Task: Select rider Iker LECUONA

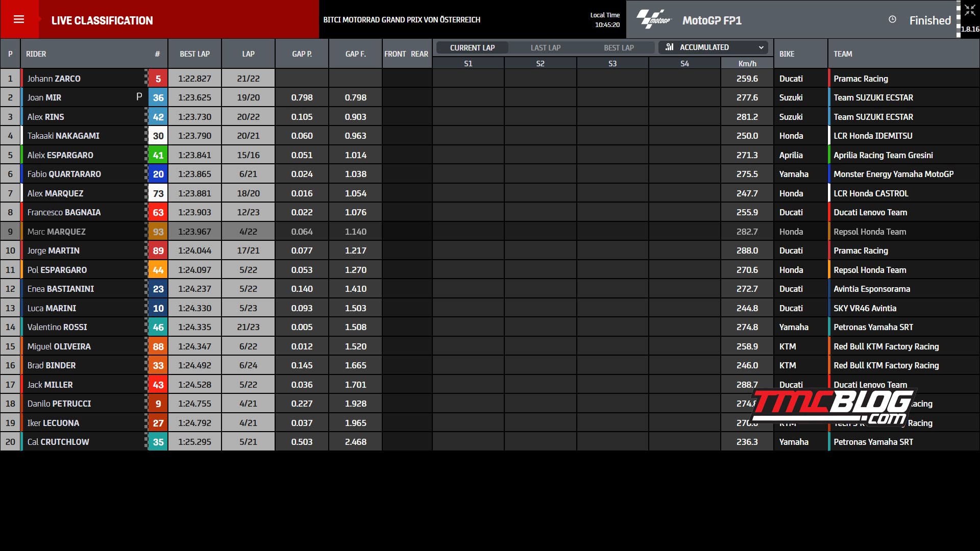Action: pos(53,423)
